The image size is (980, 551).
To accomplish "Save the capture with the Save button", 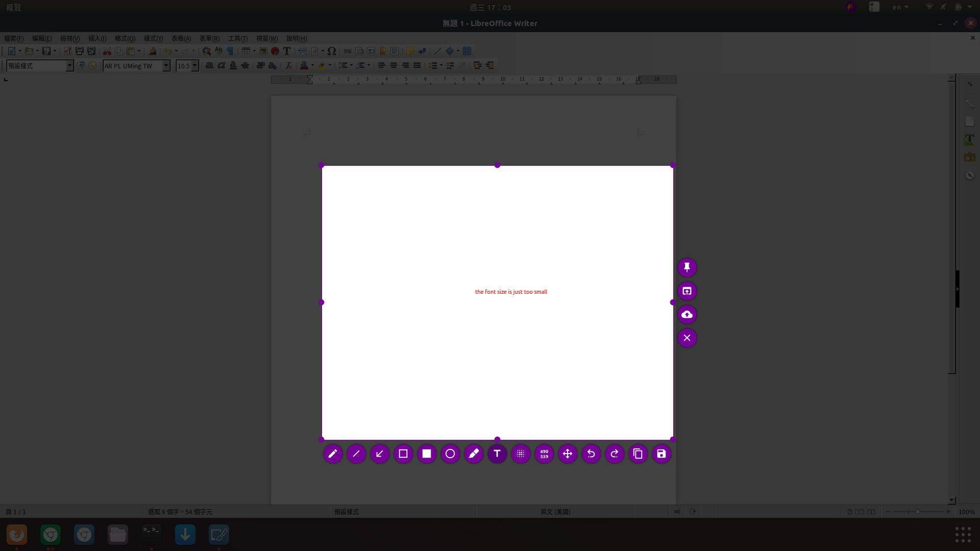I will [661, 454].
